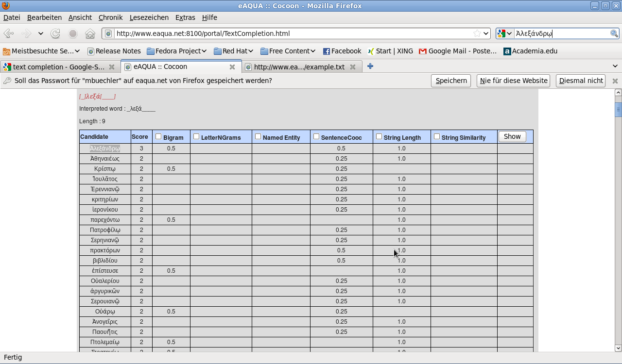
Task: Click the scrollbar up arrow
Action: pos(618,93)
